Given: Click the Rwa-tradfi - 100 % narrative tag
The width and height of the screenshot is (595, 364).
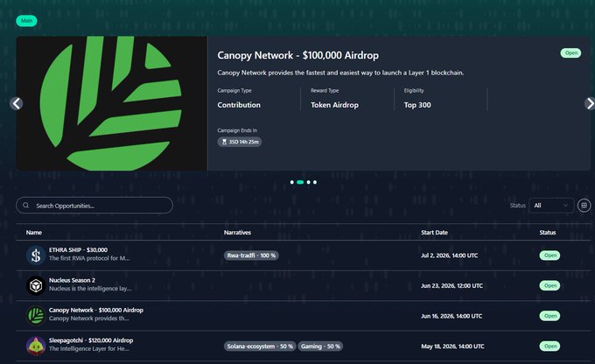Looking at the screenshot, I should click(x=251, y=255).
